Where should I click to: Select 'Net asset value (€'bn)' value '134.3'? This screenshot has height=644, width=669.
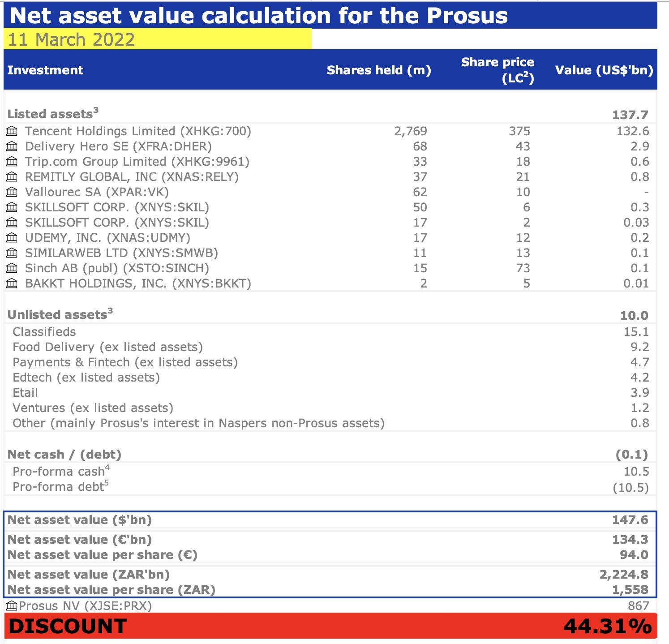(630, 540)
